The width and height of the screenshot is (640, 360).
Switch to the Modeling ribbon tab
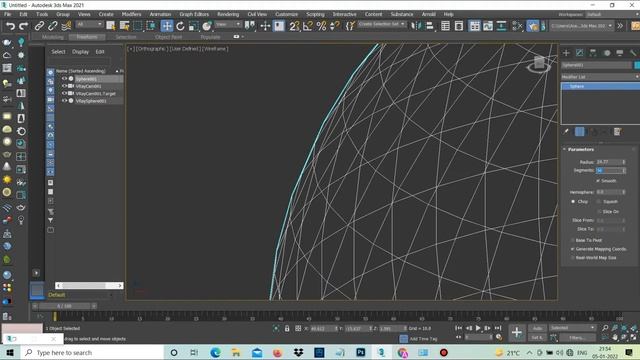click(53, 37)
